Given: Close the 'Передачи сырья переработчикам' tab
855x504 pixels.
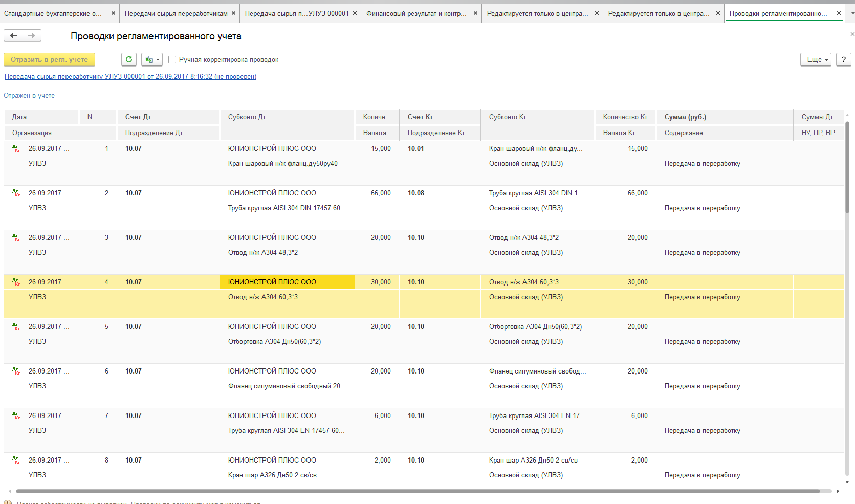Looking at the screenshot, I should [x=234, y=13].
